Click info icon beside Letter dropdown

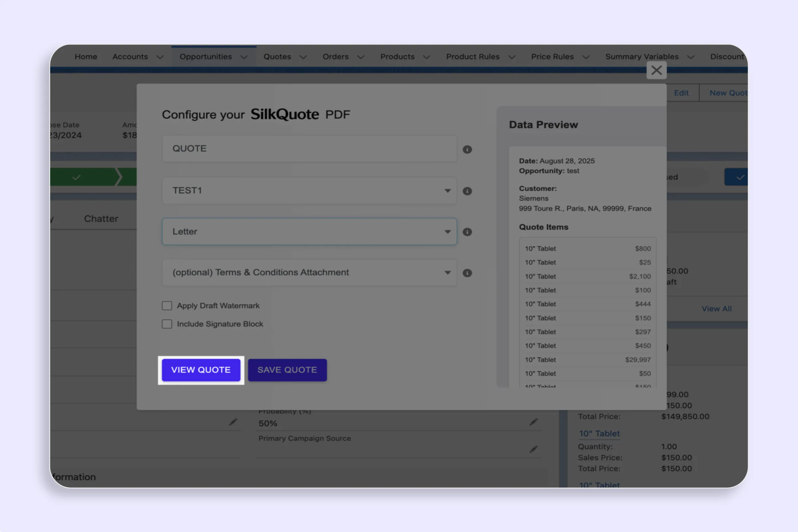coord(467,232)
